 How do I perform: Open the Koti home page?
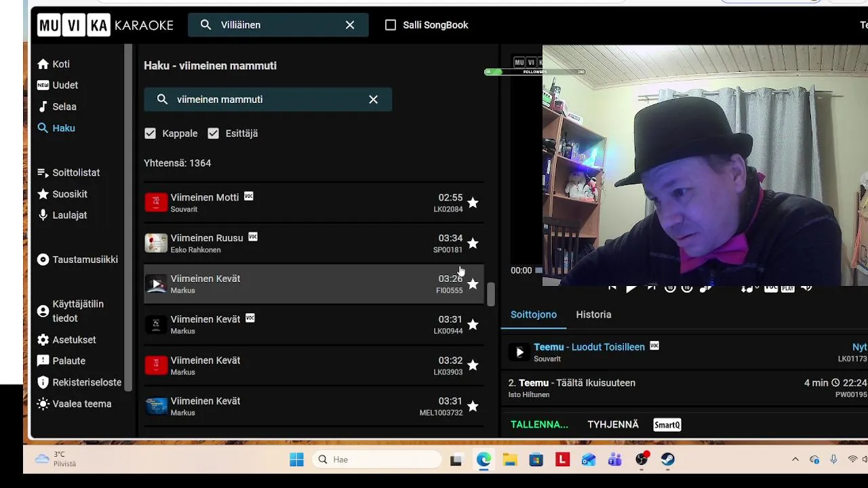pyautogui.click(x=54, y=64)
